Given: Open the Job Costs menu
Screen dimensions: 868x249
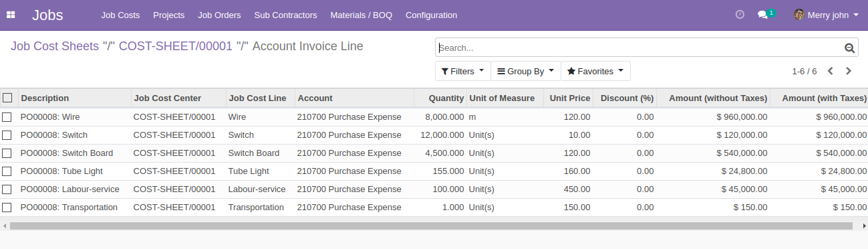Looking at the screenshot, I should point(120,15).
